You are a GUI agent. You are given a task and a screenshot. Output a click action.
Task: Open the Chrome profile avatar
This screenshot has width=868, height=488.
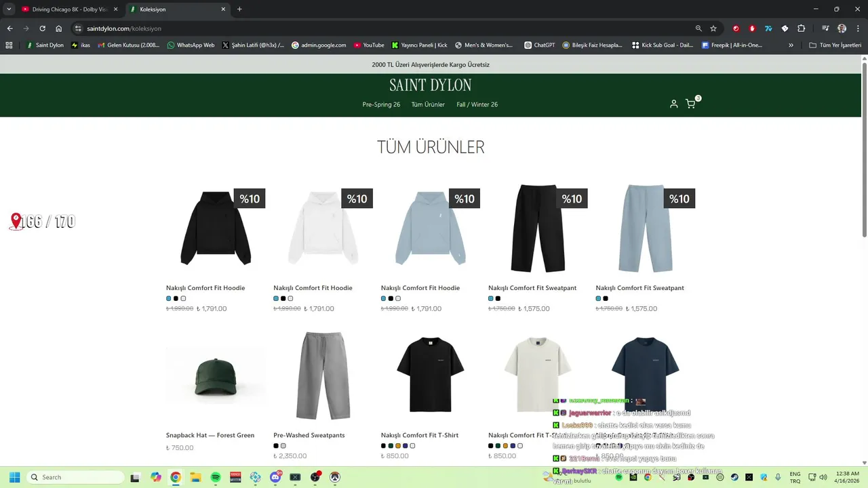842,28
